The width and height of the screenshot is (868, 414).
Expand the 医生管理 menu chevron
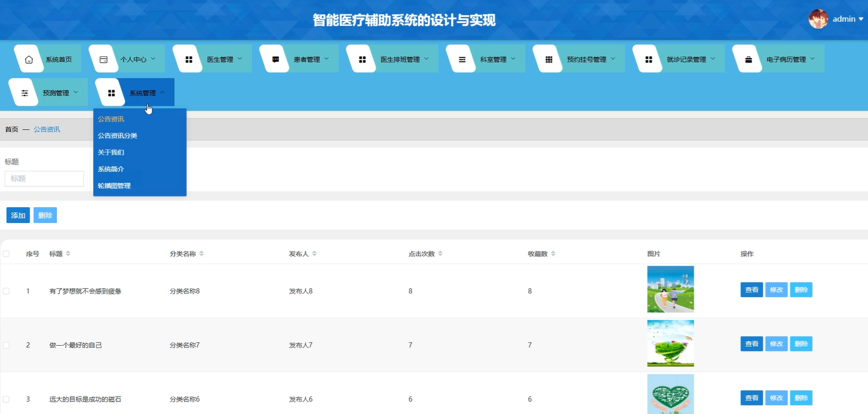[x=240, y=58]
